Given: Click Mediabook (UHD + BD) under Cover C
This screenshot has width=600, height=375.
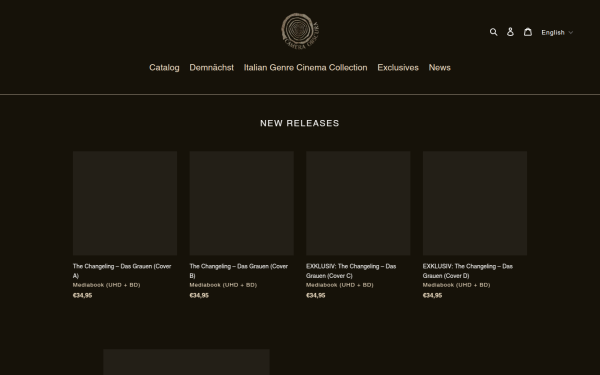Looking at the screenshot, I should (x=340, y=285).
